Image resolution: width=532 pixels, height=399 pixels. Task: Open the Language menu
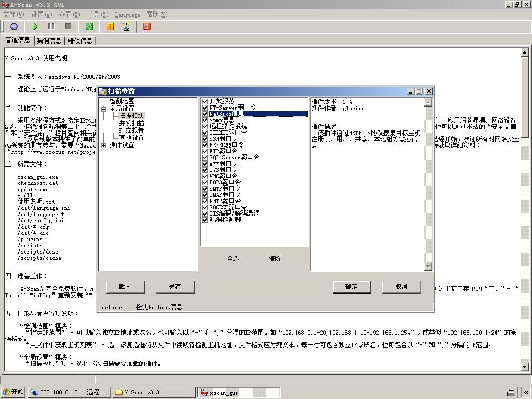(127, 15)
